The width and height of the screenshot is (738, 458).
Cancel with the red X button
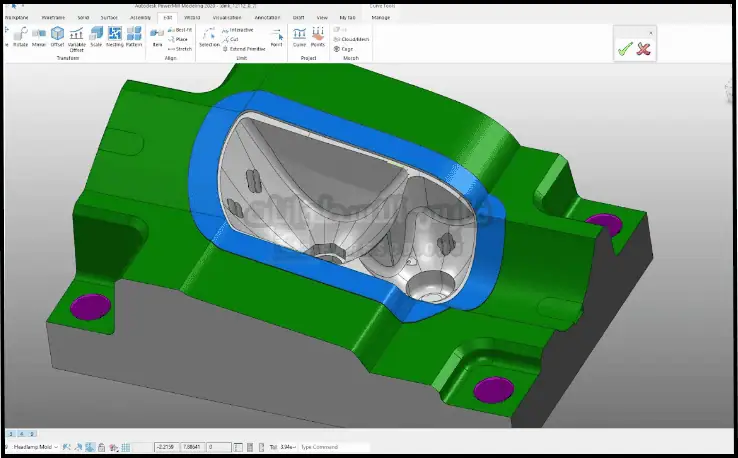644,49
